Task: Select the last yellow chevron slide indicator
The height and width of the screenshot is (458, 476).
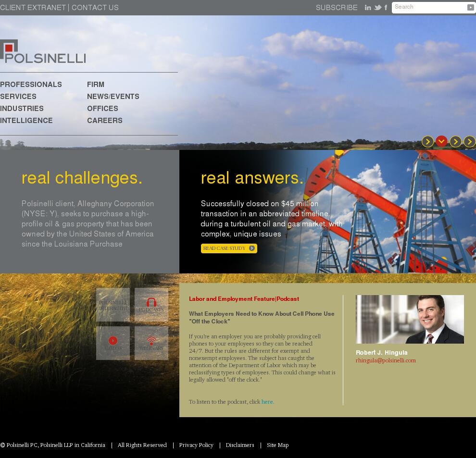Action: (x=470, y=141)
